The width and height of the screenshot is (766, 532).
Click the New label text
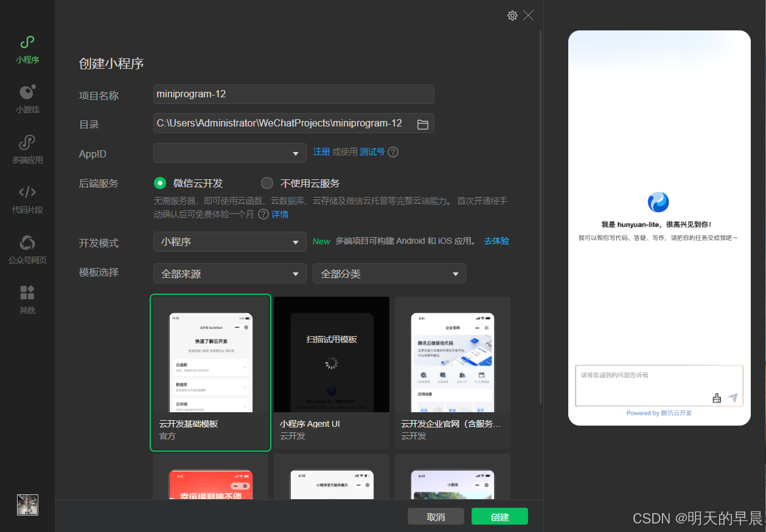coord(321,241)
